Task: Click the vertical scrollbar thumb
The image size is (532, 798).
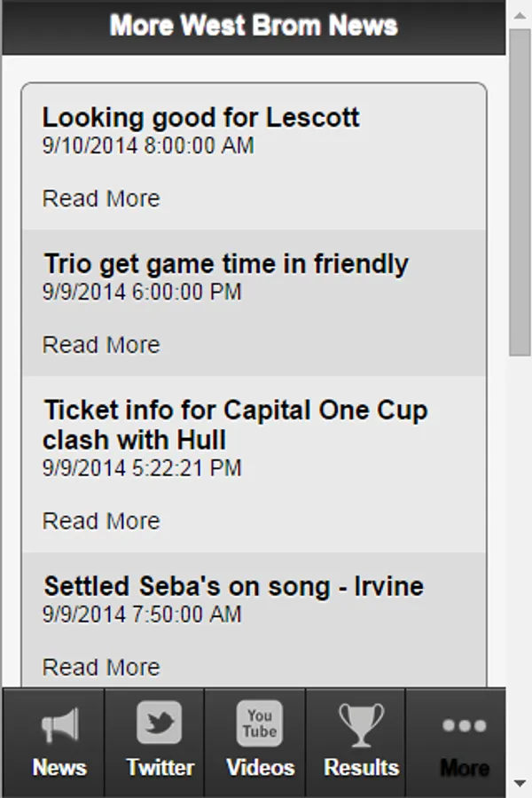Action: 520,191
